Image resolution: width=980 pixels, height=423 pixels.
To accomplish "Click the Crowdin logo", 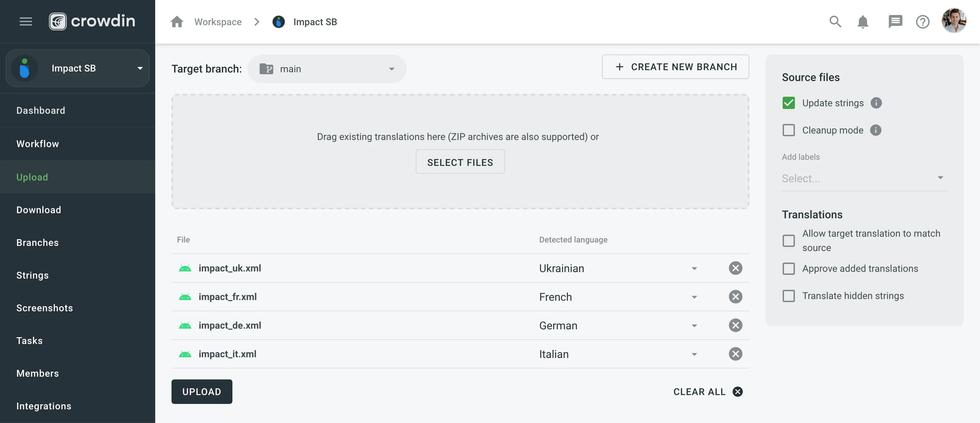I will coord(92,21).
